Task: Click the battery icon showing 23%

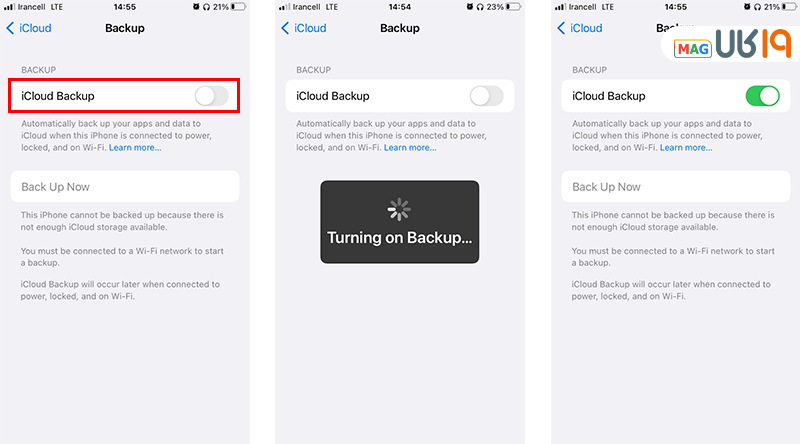Action: point(513,7)
